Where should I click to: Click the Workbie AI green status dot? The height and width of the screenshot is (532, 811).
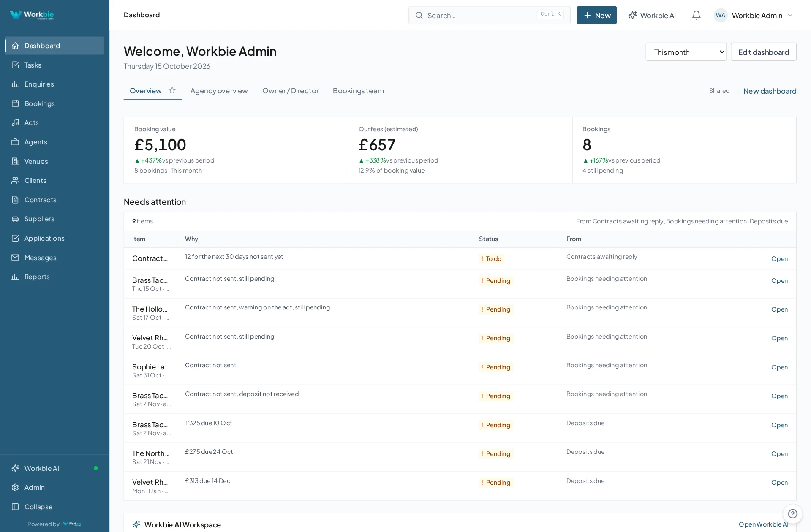point(96,468)
